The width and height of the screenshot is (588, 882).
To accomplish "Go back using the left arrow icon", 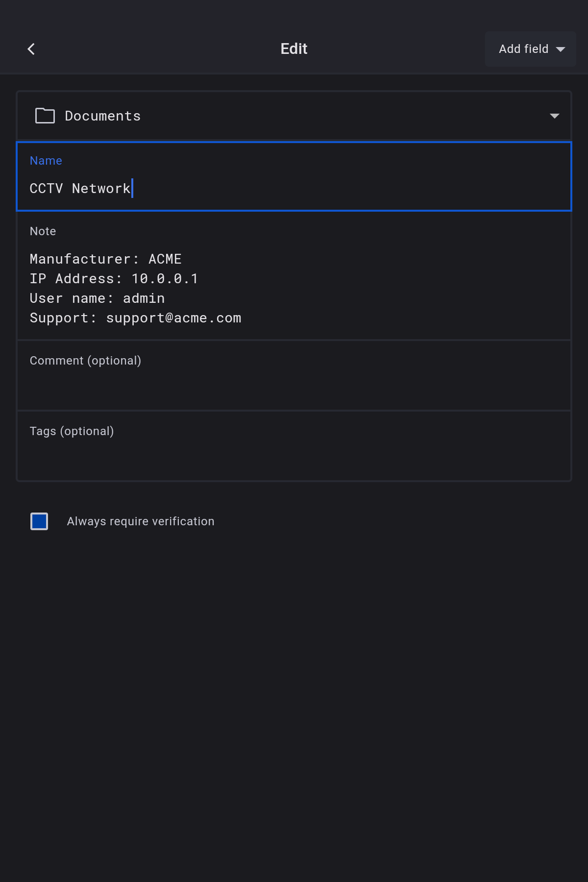I will pos(31,49).
